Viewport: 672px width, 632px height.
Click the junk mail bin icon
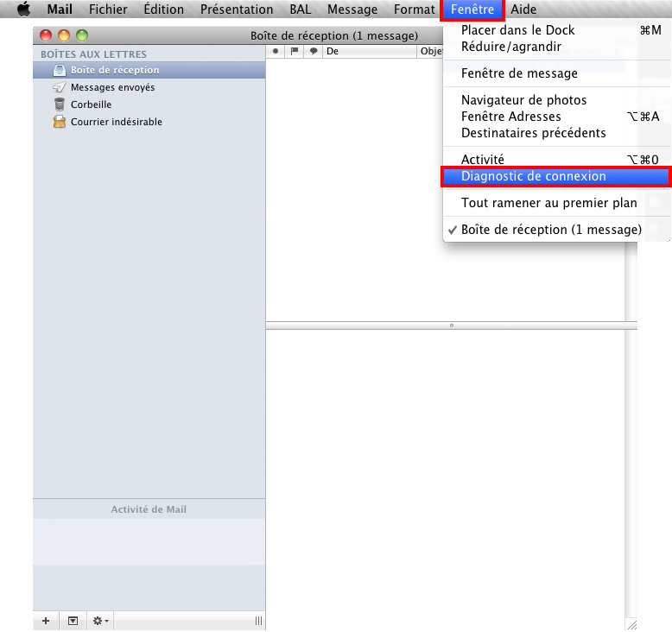coord(59,122)
